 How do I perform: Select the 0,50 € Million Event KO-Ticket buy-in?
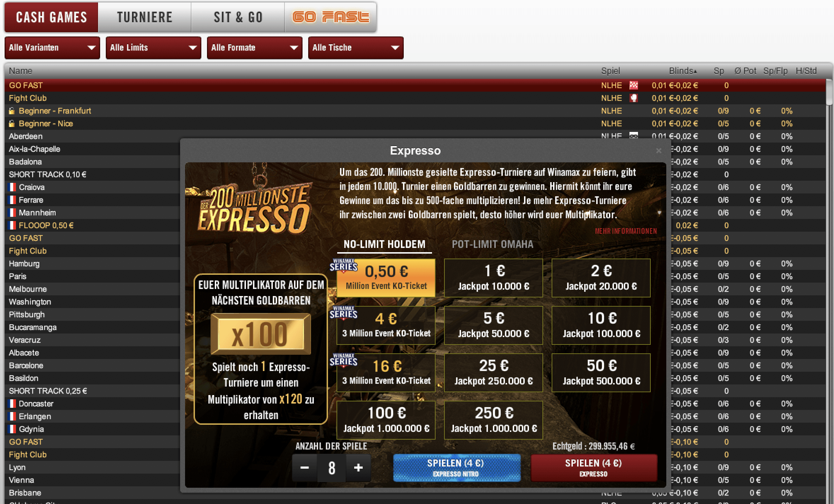pyautogui.click(x=386, y=278)
